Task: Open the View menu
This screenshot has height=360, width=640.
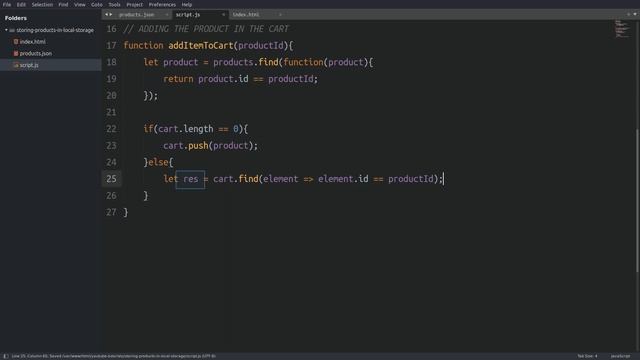Action: tap(80, 4)
